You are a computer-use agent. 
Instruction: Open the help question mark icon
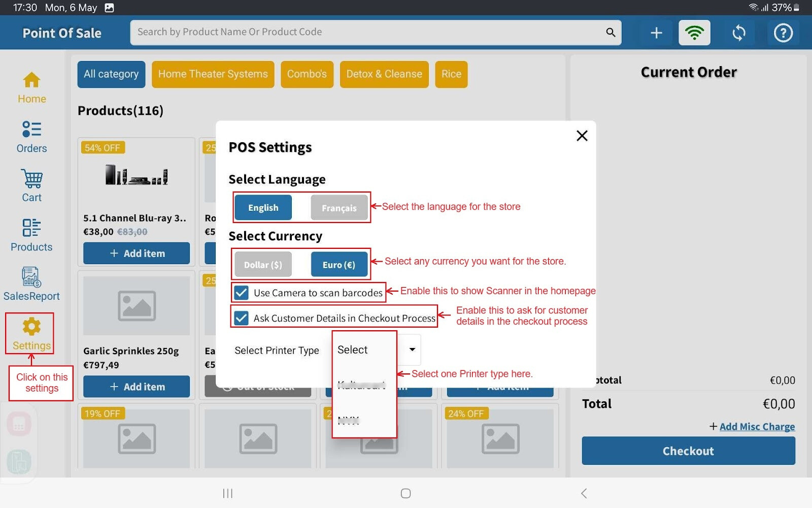point(783,33)
